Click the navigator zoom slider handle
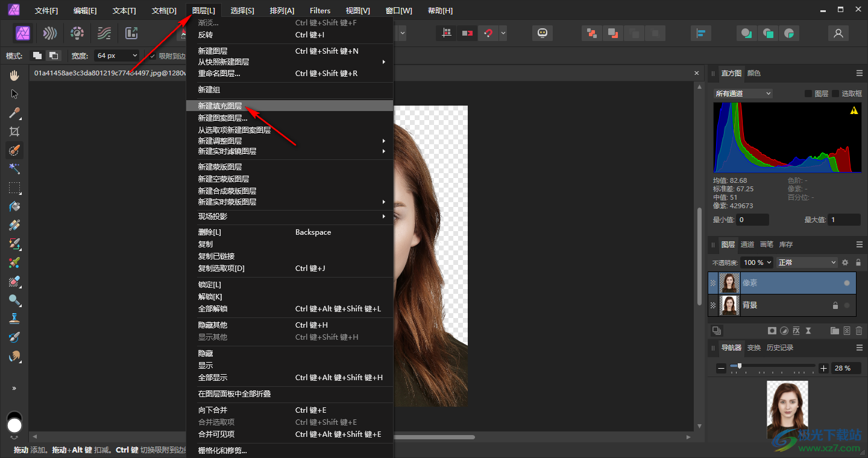868x458 pixels. coord(740,366)
